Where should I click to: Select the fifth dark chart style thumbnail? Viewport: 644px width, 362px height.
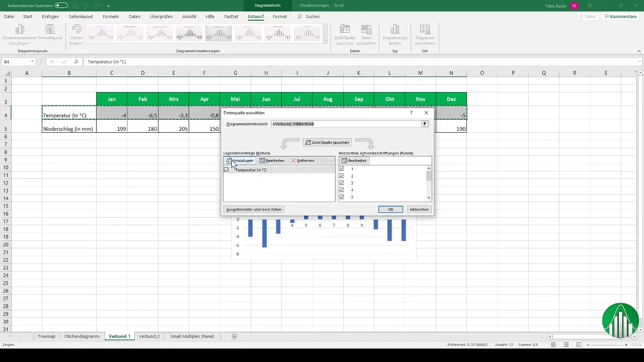coord(219,33)
